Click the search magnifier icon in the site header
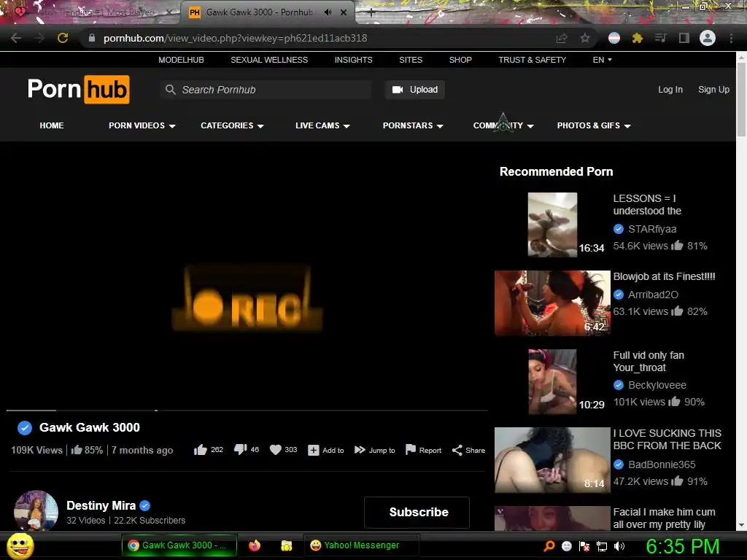This screenshot has height=560, width=747. pos(170,90)
